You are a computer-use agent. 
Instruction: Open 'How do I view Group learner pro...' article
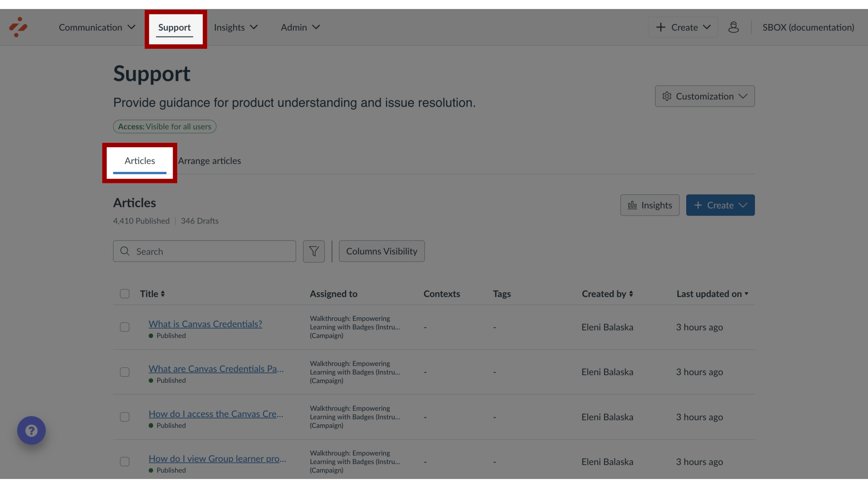[x=217, y=459]
